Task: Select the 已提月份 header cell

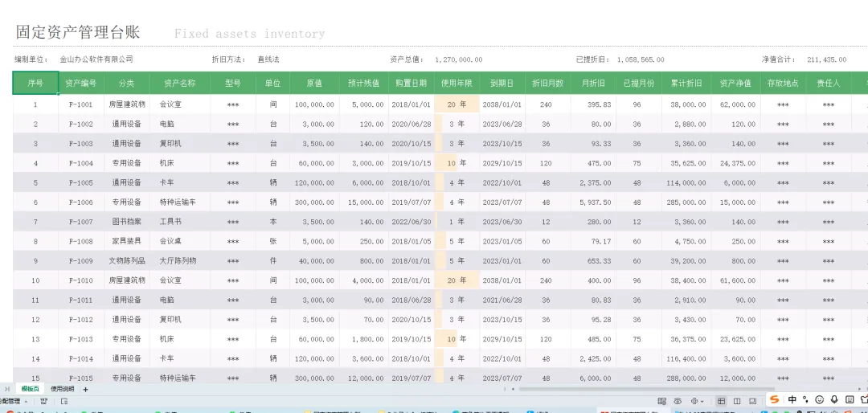Action: tap(639, 83)
